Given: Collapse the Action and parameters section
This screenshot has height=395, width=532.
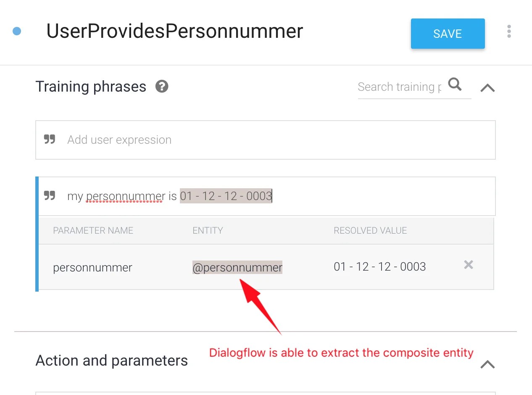Looking at the screenshot, I should click(487, 364).
